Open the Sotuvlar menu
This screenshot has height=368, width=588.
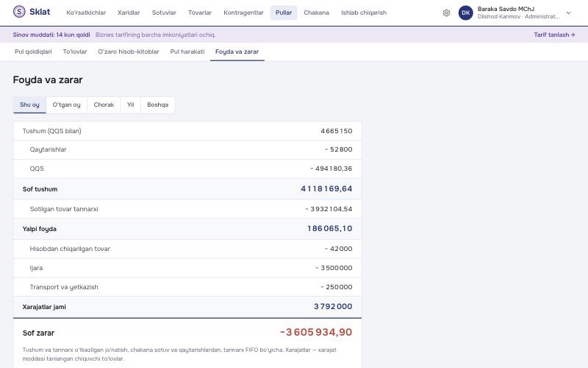(164, 13)
